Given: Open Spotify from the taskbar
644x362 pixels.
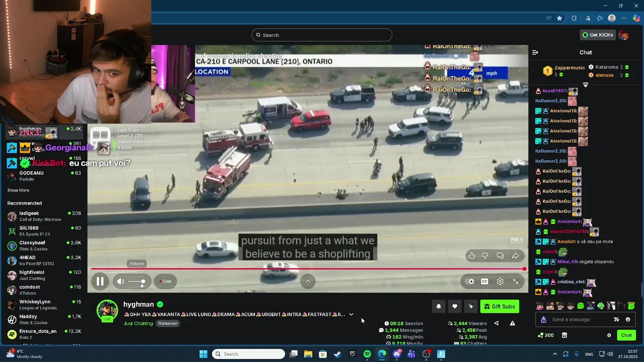Looking at the screenshot, I should pyautogui.click(x=367, y=354).
